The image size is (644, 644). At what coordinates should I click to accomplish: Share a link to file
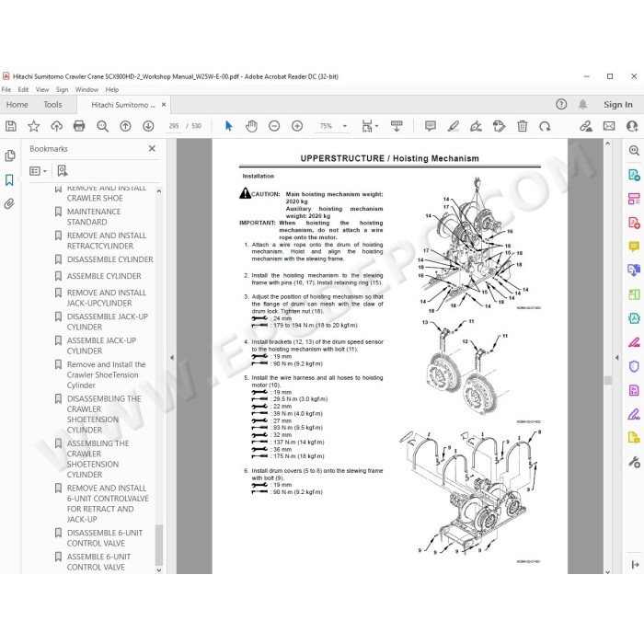[586, 126]
